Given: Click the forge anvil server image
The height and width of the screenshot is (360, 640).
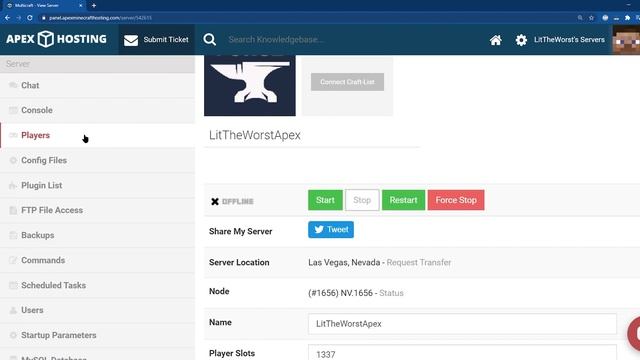Looking at the screenshot, I should click(250, 86).
